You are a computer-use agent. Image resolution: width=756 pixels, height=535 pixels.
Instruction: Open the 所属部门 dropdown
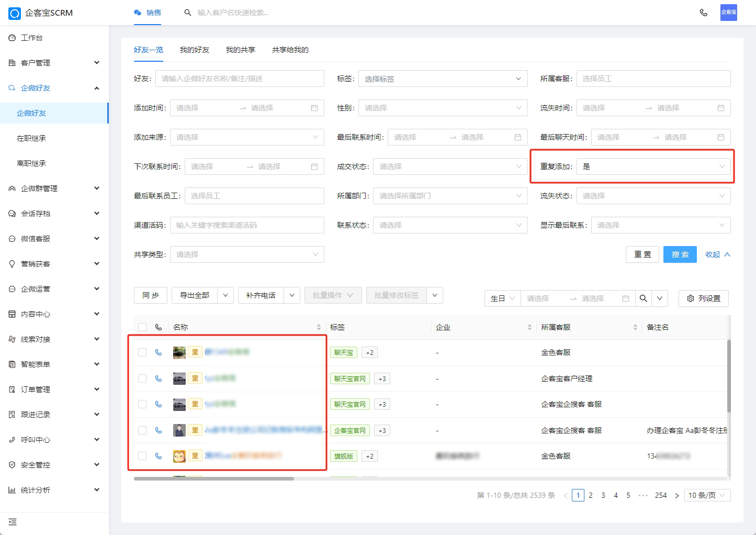pos(450,196)
